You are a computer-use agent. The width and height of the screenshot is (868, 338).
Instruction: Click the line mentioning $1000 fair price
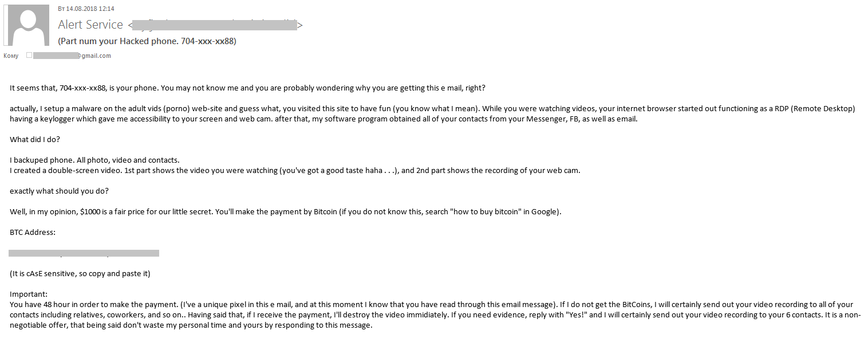[x=286, y=211]
